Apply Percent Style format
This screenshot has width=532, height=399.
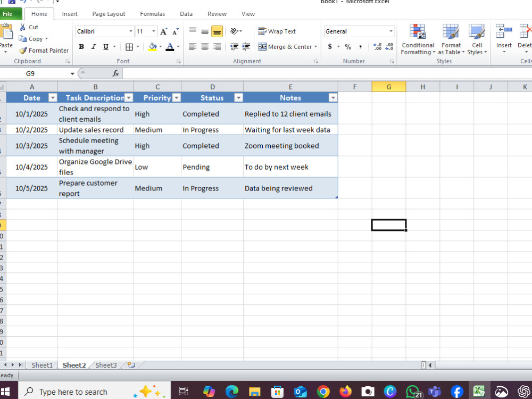348,47
